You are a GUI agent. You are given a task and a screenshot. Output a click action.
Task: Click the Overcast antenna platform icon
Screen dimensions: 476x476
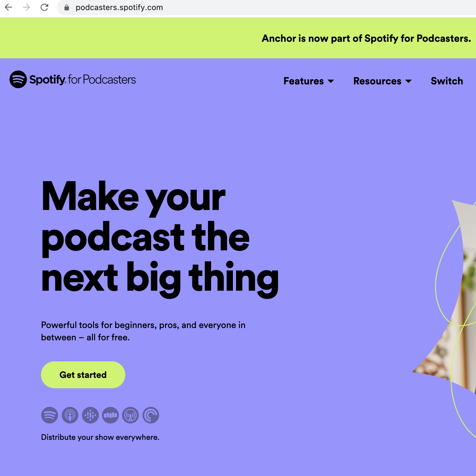coord(130,415)
